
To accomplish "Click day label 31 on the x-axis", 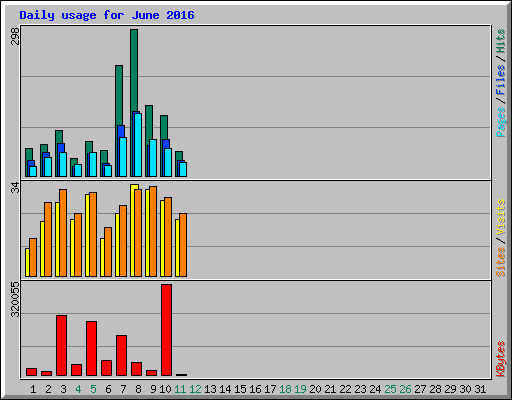I will [x=480, y=389].
